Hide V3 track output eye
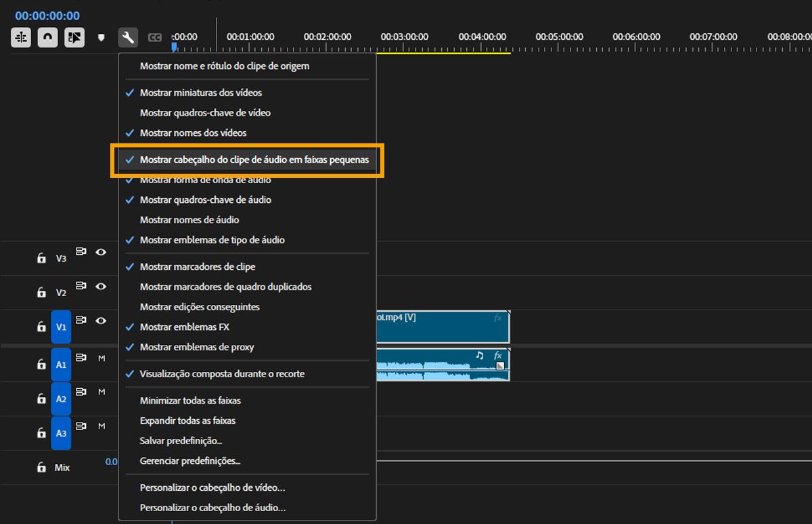 pos(101,252)
